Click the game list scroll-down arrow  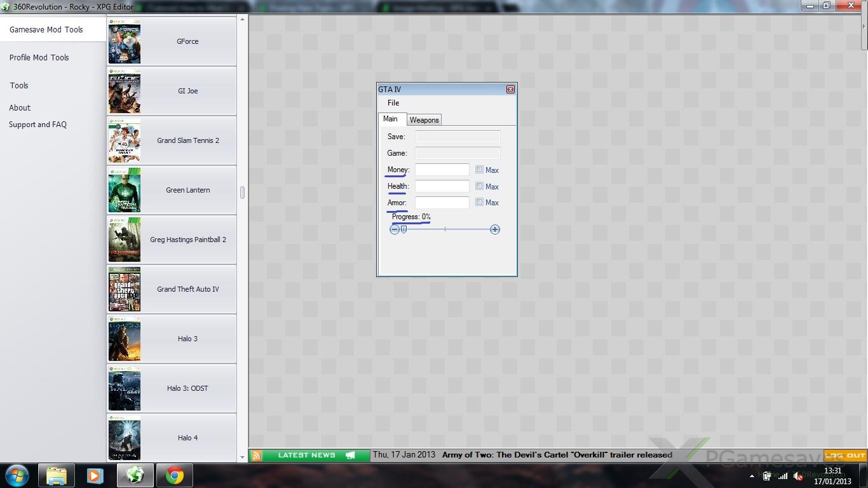242,457
